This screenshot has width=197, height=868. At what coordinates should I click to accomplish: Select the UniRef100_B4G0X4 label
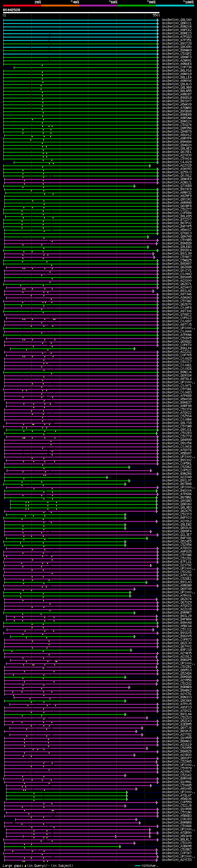(177, 491)
